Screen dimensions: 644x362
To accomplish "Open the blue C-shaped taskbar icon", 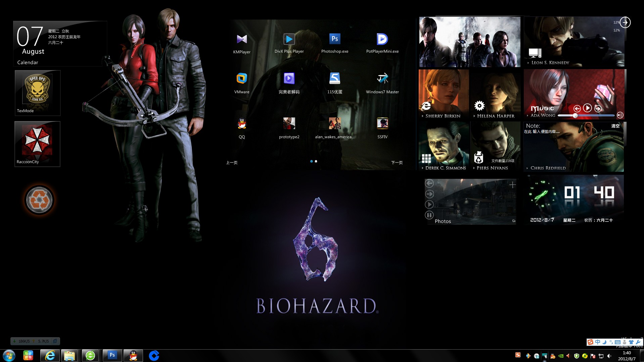I will [154, 356].
